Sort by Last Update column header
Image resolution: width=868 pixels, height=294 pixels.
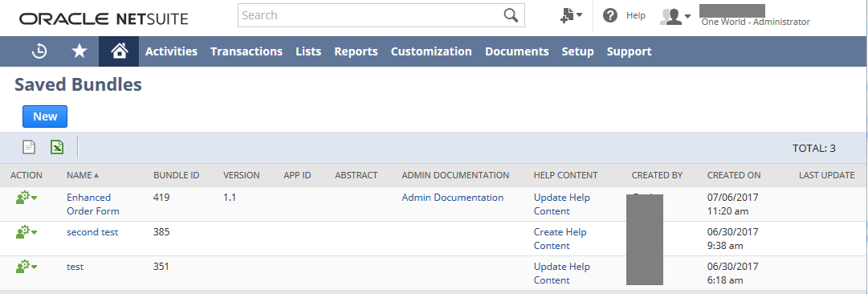pos(826,175)
